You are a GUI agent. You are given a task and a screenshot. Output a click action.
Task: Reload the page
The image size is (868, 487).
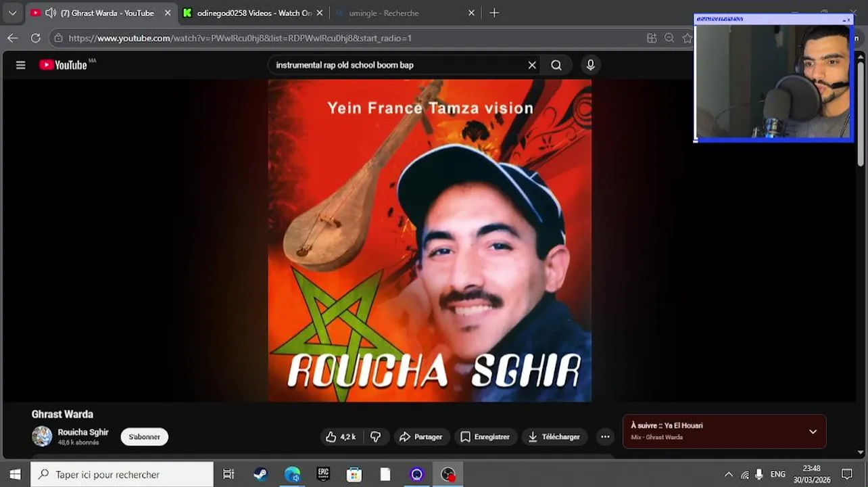(36, 38)
